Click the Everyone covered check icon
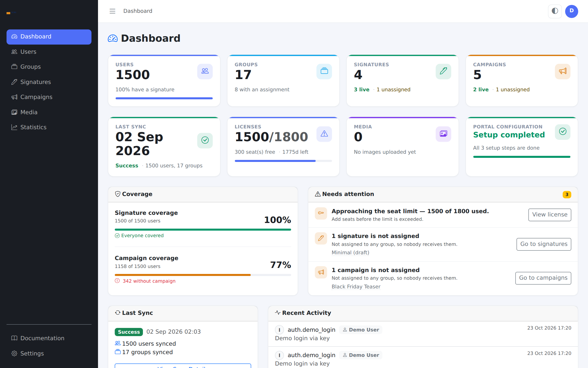This screenshot has height=368, width=588. point(117,236)
